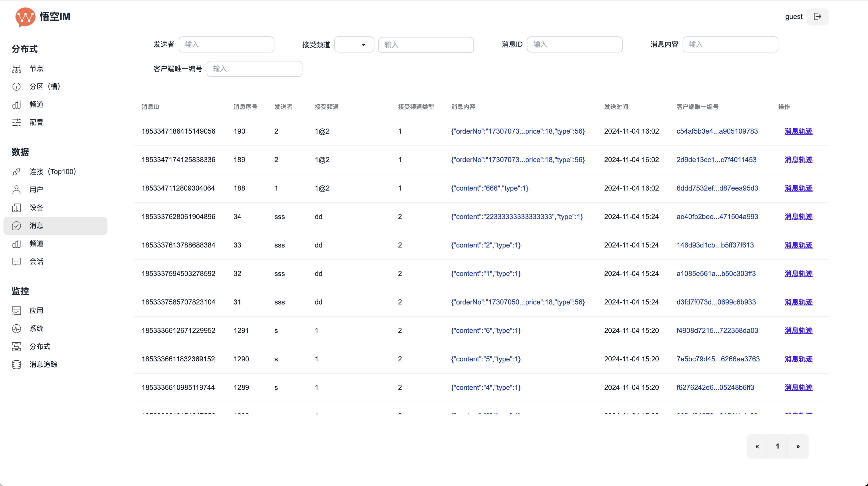868x486 pixels.
Task: Click client number d3fd7f073d...0699c6b933
Action: click(x=716, y=302)
